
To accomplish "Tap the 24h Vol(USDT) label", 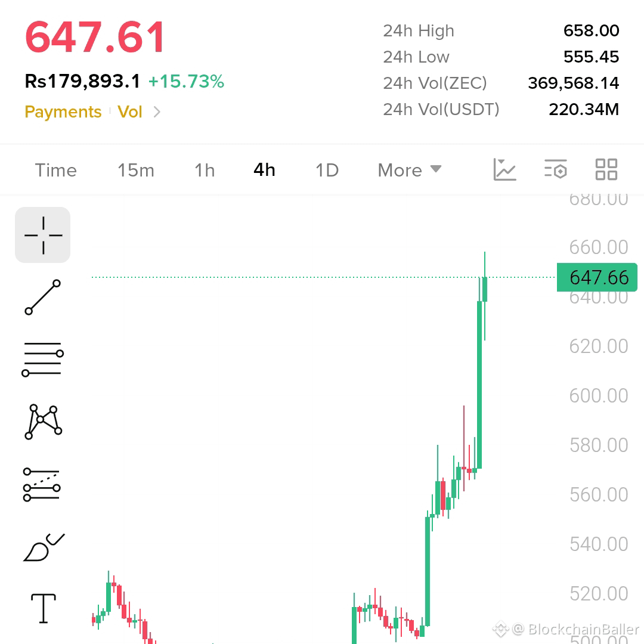I will pyautogui.click(x=441, y=109).
